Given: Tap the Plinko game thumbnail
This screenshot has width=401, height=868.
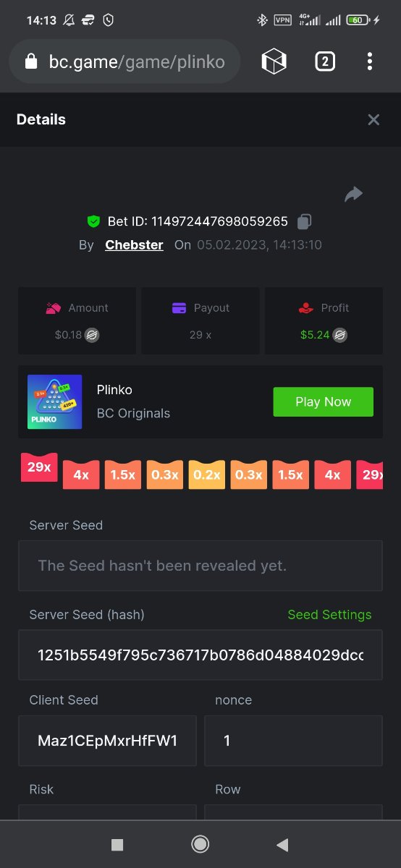Looking at the screenshot, I should click(55, 401).
